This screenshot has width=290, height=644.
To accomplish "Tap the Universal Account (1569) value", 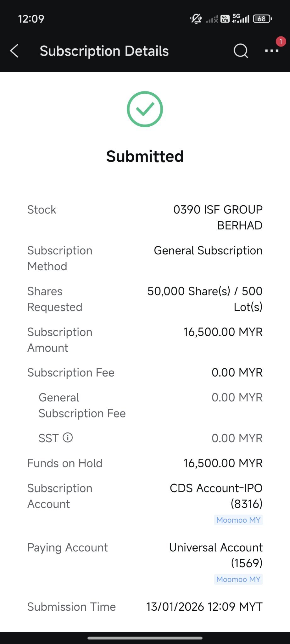I will pyautogui.click(x=216, y=555).
